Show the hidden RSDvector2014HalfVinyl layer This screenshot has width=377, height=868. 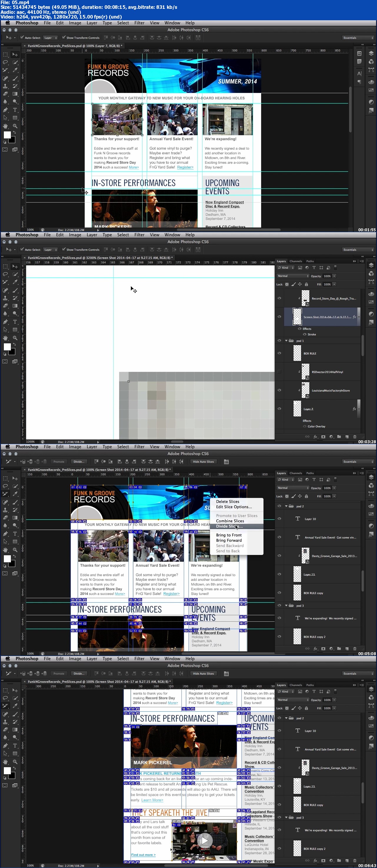pos(279,372)
